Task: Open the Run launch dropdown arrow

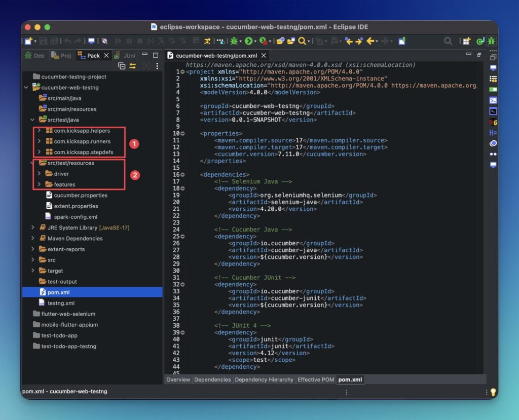Action: click(x=255, y=42)
